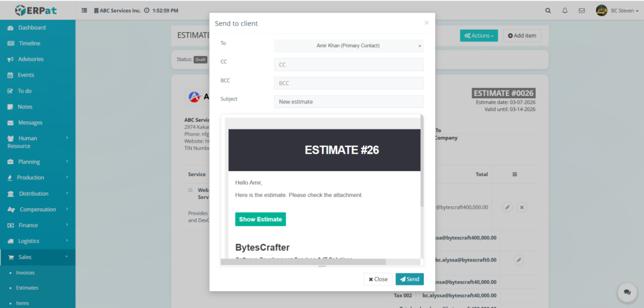Click the ERPat logo in header
644x308 pixels.
(x=36, y=10)
